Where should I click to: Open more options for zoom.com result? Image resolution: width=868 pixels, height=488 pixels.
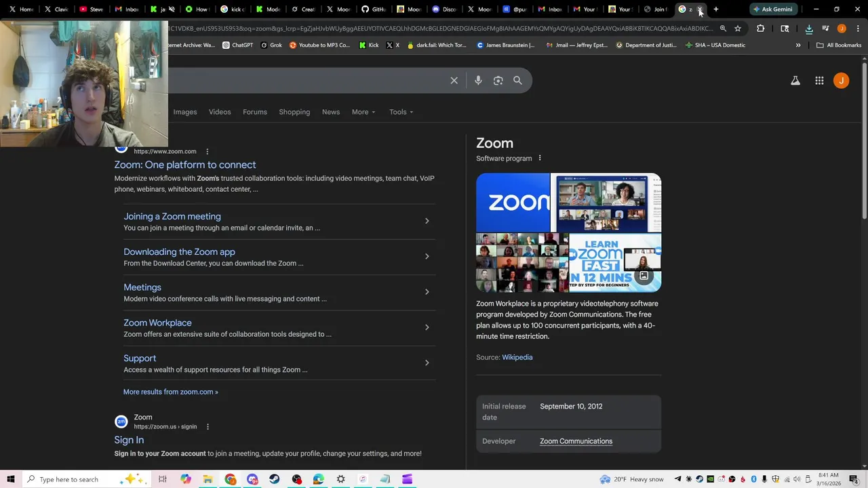(x=208, y=151)
